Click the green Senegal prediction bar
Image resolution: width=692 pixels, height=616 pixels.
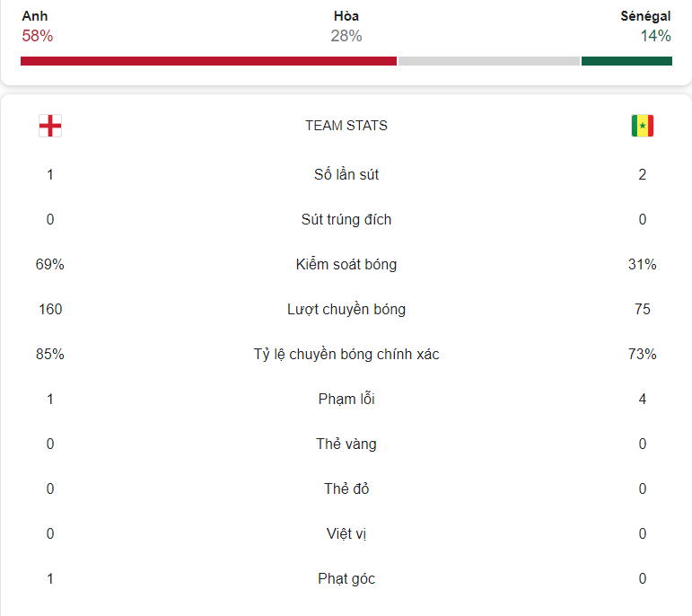point(626,61)
